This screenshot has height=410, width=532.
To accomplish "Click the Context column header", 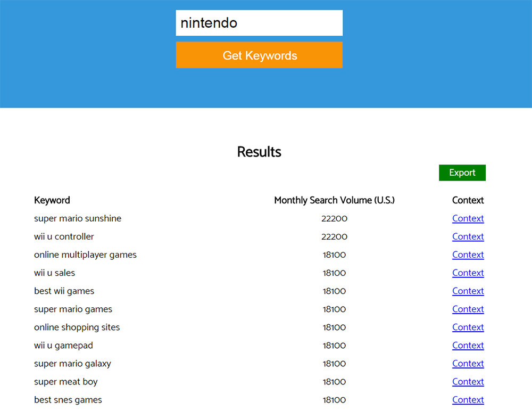I will click(x=468, y=200).
